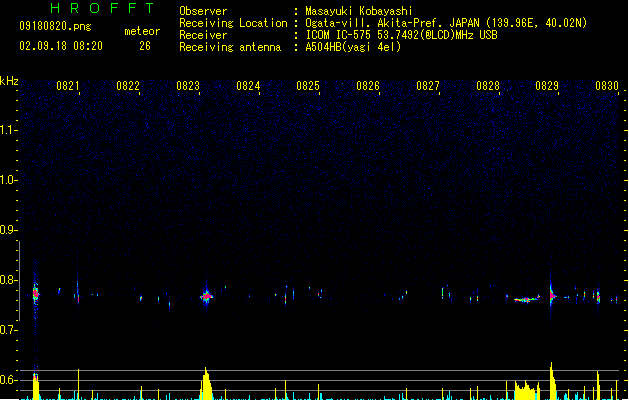The image size is (629, 400).
Task: Click the strong echo spike at 0829
Action: click(x=552, y=296)
